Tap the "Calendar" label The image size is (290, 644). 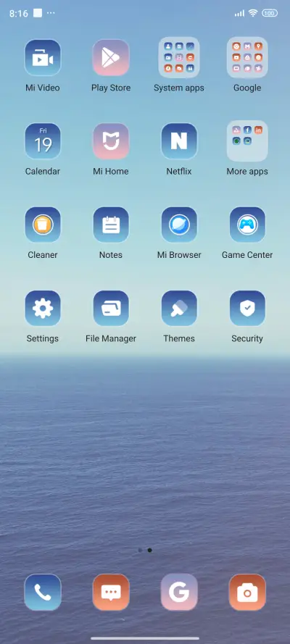[x=43, y=171]
